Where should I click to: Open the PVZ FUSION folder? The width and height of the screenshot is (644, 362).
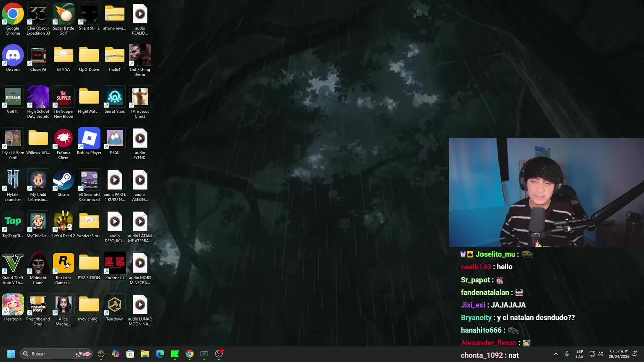(x=89, y=267)
